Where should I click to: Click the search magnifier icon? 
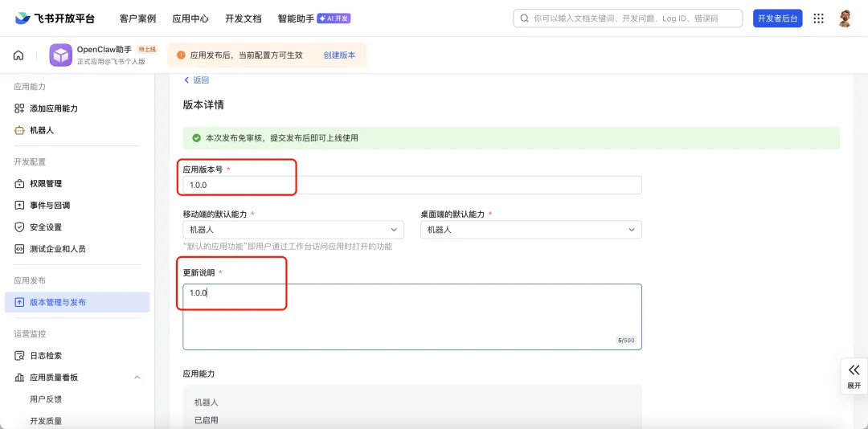coord(524,18)
